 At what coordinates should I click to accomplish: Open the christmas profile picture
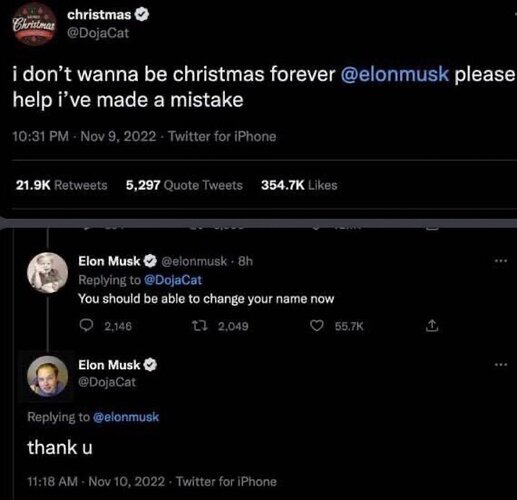pos(34,24)
